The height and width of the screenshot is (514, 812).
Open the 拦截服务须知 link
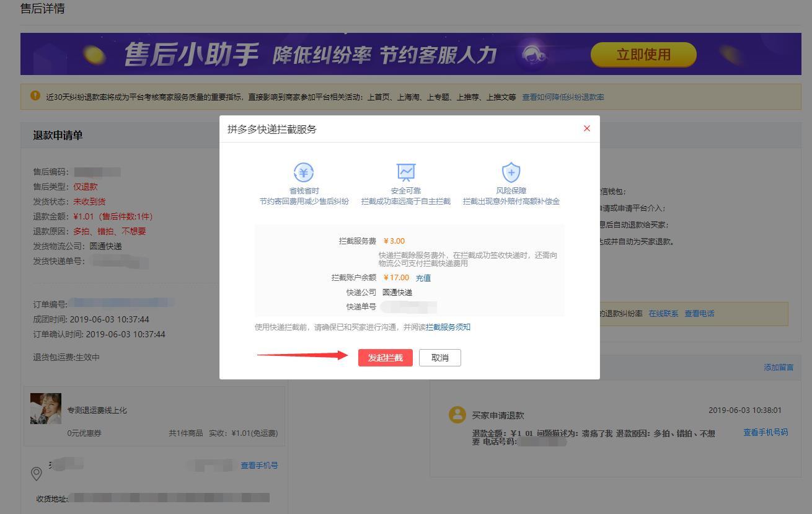point(448,327)
